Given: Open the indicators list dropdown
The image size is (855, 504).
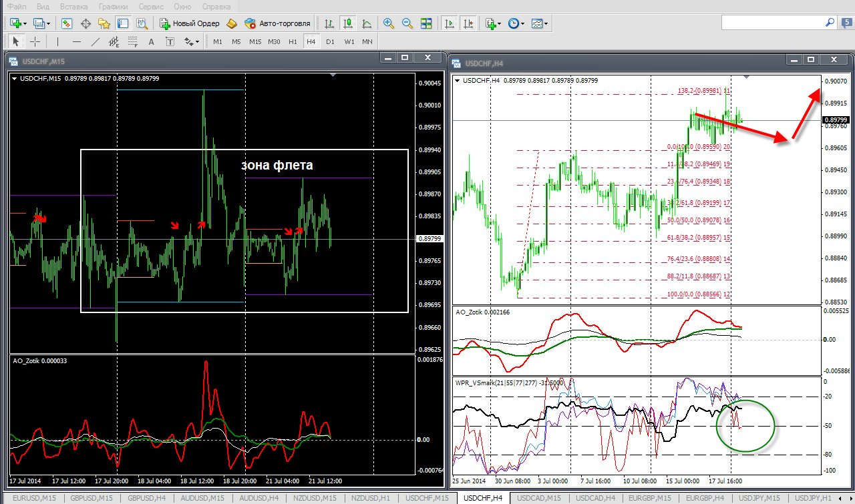Looking at the screenshot, I should pyautogui.click(x=500, y=23).
